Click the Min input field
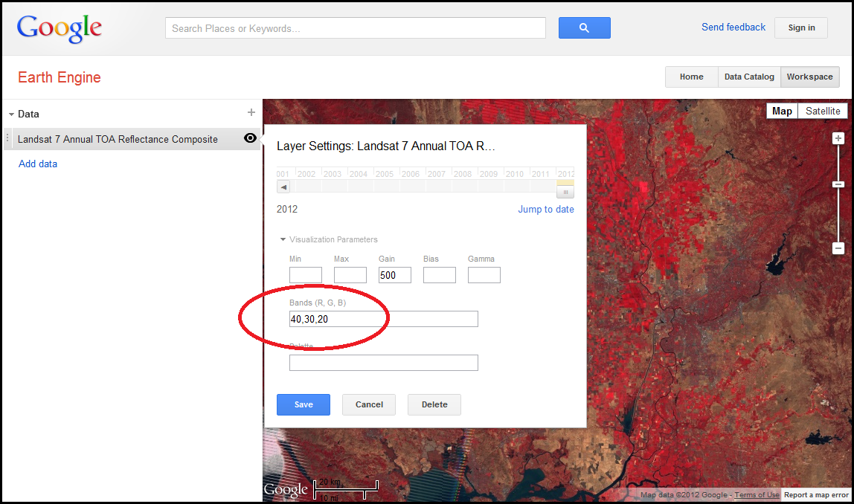 (x=306, y=275)
